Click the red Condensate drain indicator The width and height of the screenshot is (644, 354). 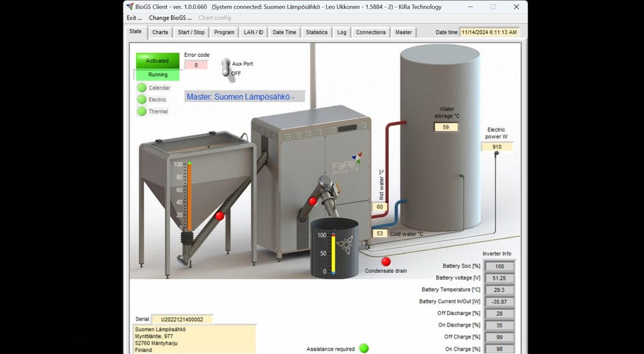[x=386, y=261]
